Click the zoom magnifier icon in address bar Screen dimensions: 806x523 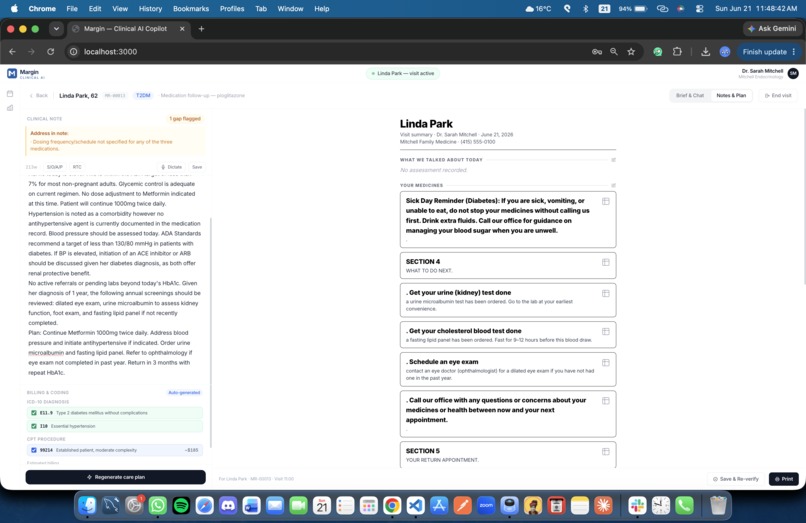point(614,51)
